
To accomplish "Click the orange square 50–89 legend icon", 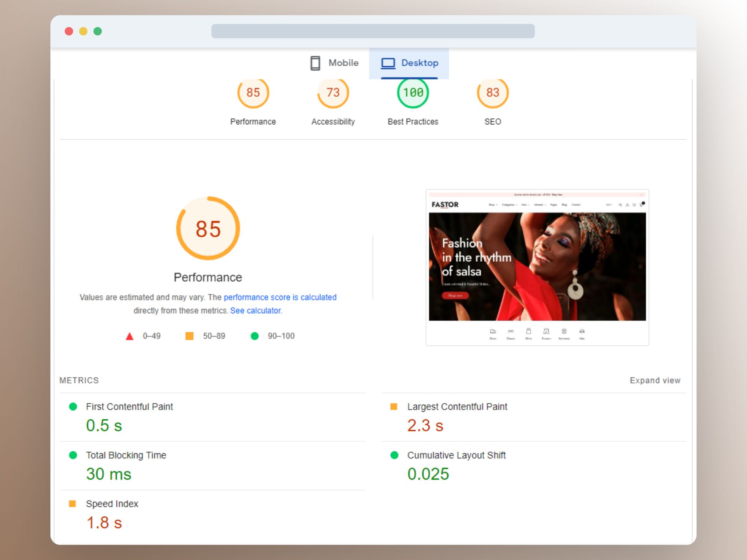I will (190, 336).
